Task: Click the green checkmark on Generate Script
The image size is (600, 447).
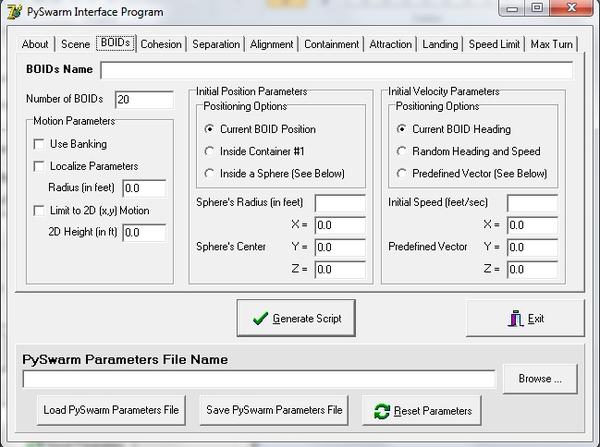Action: (261, 318)
